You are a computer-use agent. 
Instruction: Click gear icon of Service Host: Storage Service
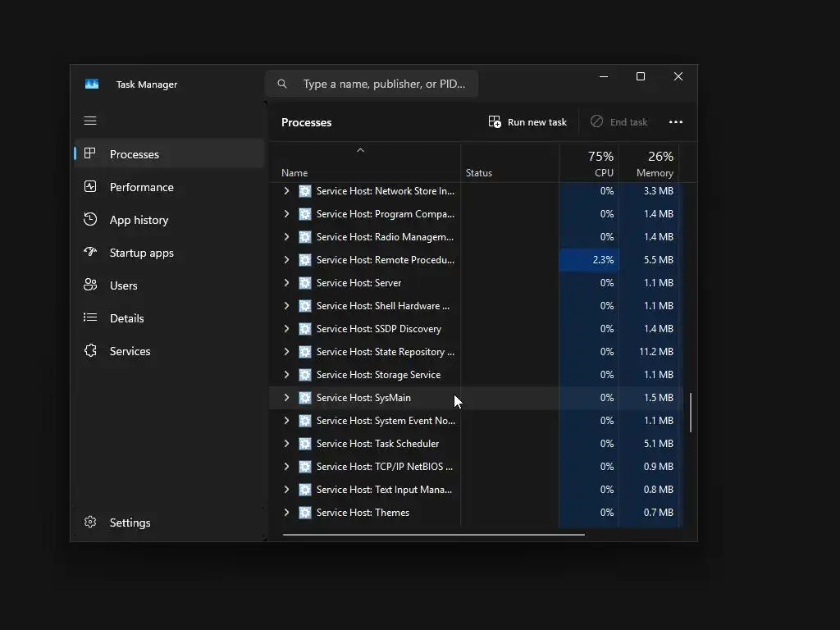(305, 375)
